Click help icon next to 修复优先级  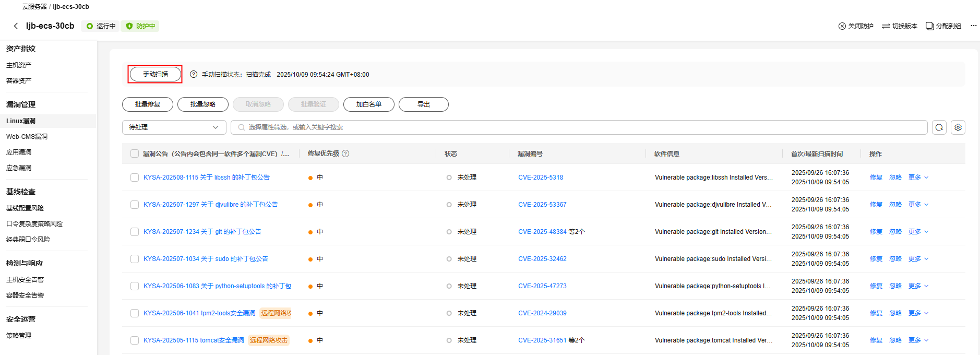pyautogui.click(x=345, y=153)
